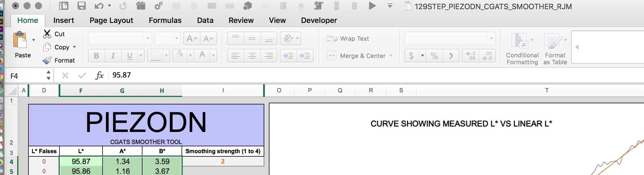Select the smoothing strength cell showing 2
The image size is (644, 175).
point(223,161)
